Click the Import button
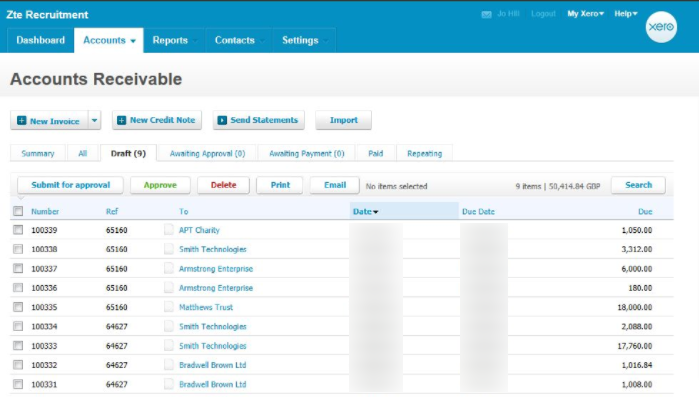 click(x=343, y=120)
